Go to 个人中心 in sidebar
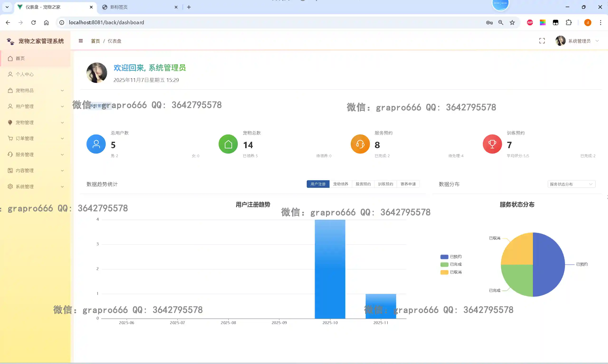The height and width of the screenshot is (364, 608). click(x=24, y=74)
